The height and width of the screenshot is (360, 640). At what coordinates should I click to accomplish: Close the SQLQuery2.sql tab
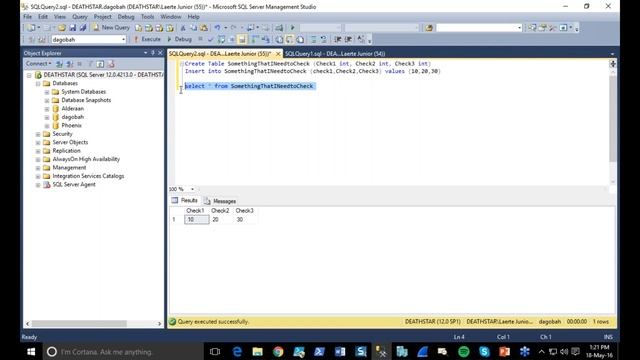pos(278,53)
